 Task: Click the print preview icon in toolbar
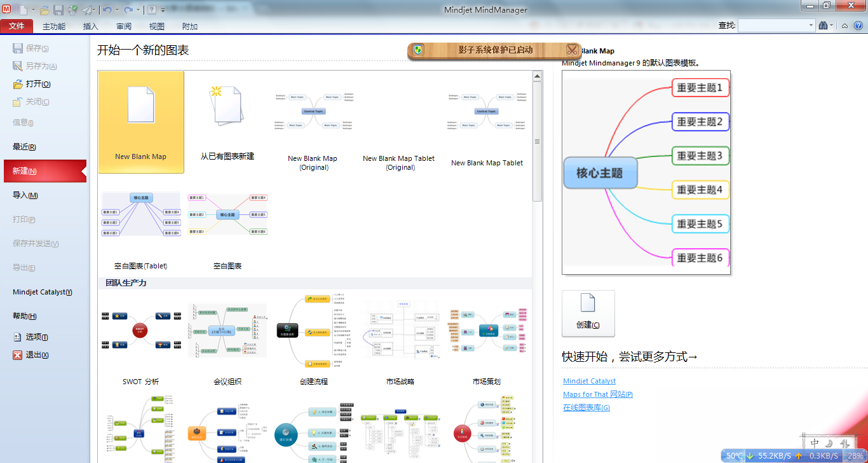coord(72,10)
